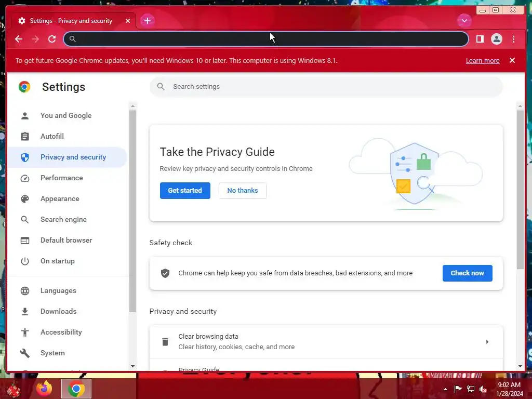The image size is (532, 399).
Task: Click the Chrome taskbar icon
Action: pos(76,389)
